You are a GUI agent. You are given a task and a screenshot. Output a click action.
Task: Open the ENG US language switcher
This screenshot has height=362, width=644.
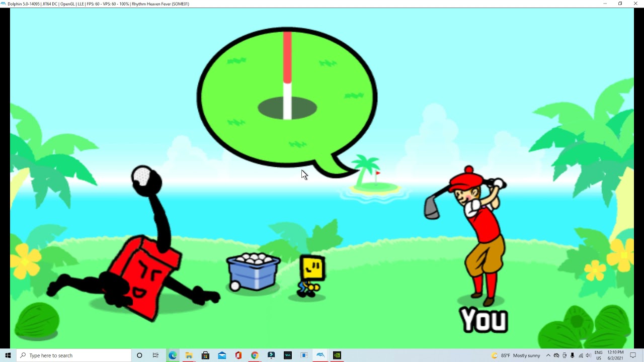(x=599, y=355)
